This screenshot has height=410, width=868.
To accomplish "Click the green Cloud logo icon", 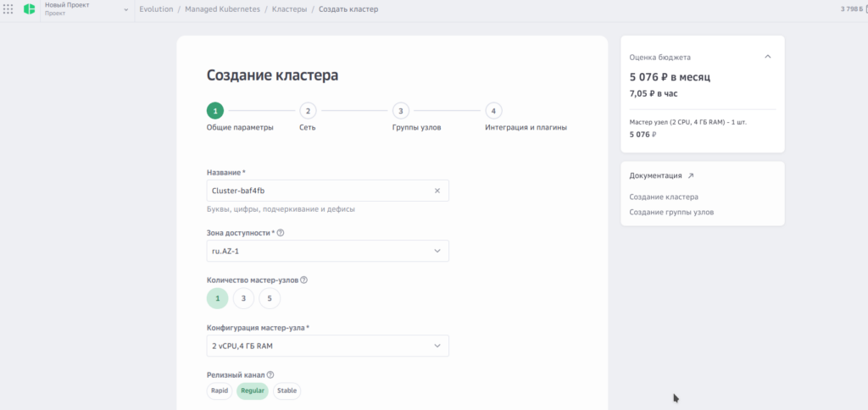I will coord(29,9).
